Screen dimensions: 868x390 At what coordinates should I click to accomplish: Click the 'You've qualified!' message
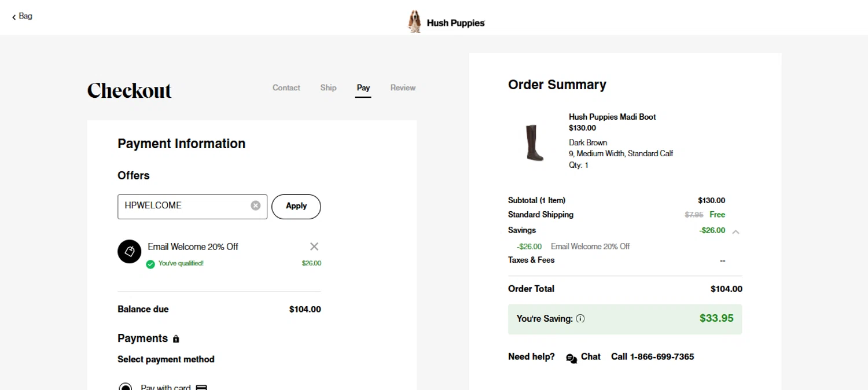coord(181,263)
